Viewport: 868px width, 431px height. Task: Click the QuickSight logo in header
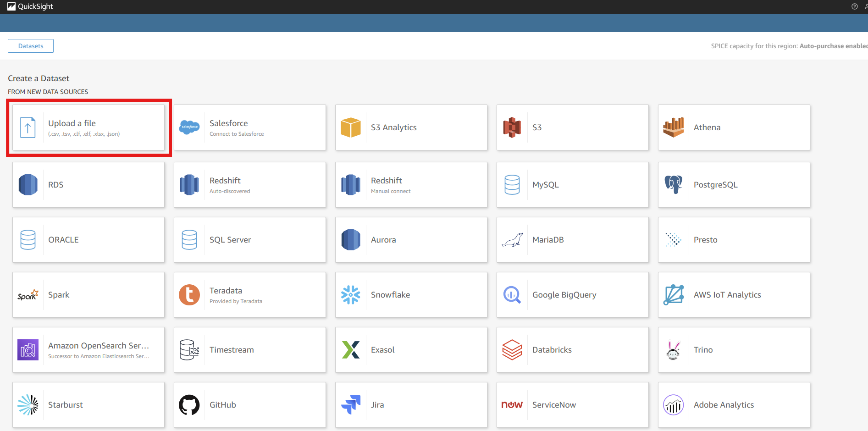(30, 6)
